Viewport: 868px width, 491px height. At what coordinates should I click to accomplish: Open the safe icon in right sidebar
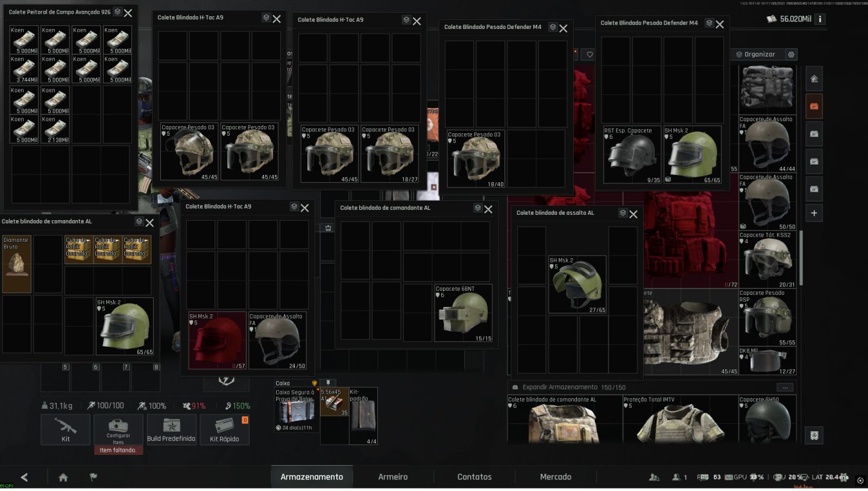coord(814,435)
